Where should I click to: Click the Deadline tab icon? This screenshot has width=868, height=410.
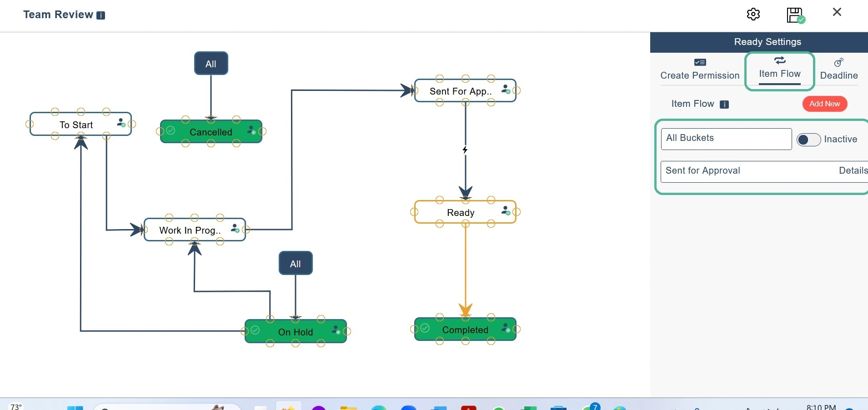(x=839, y=62)
